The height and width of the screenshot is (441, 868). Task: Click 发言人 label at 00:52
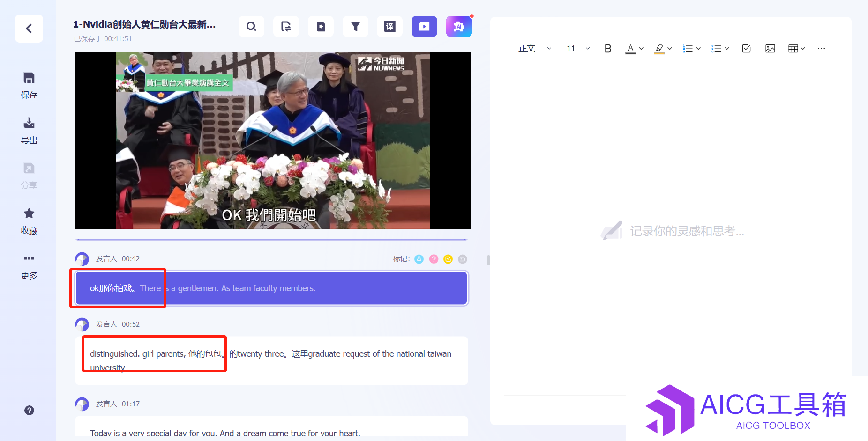[x=106, y=324]
